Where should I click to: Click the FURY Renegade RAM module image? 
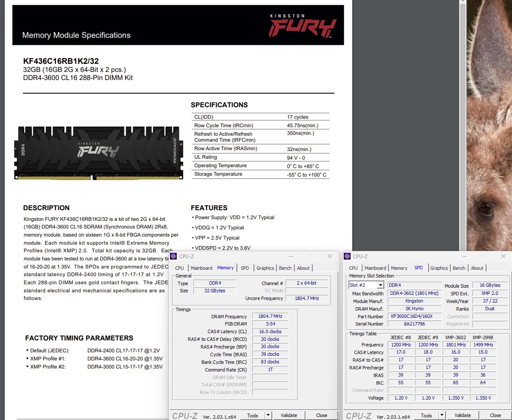pyautogui.click(x=100, y=152)
